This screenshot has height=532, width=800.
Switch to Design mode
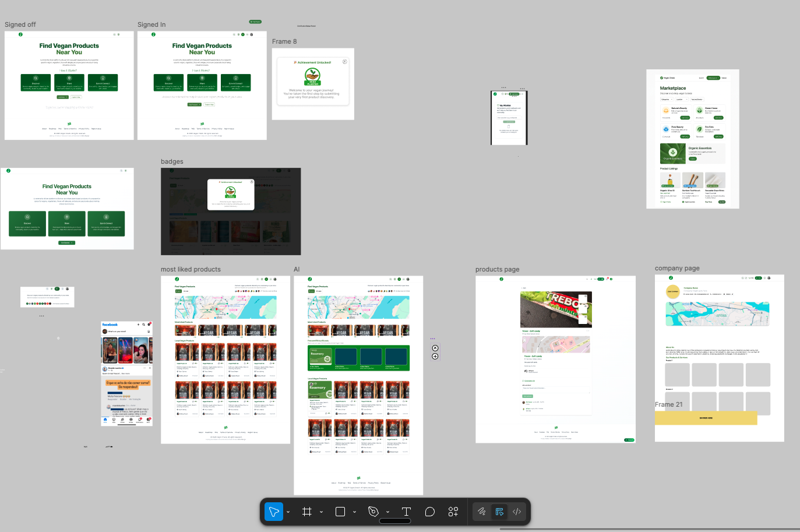pyautogui.click(x=499, y=512)
